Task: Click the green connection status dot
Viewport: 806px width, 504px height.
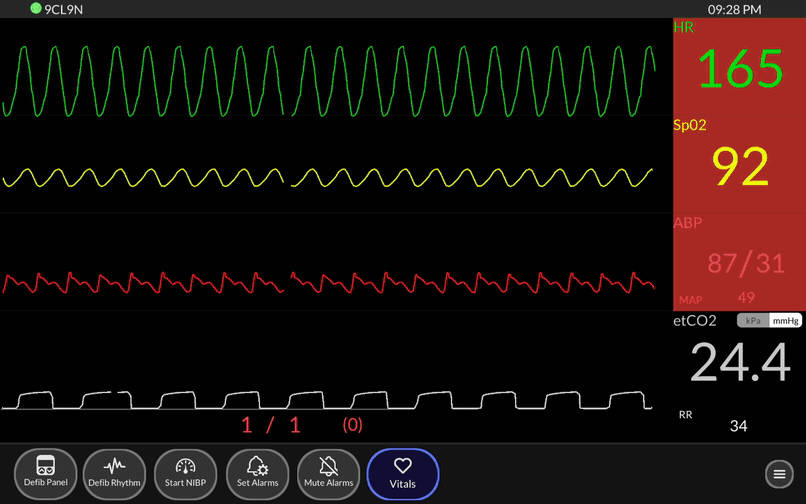Action: pyautogui.click(x=35, y=8)
